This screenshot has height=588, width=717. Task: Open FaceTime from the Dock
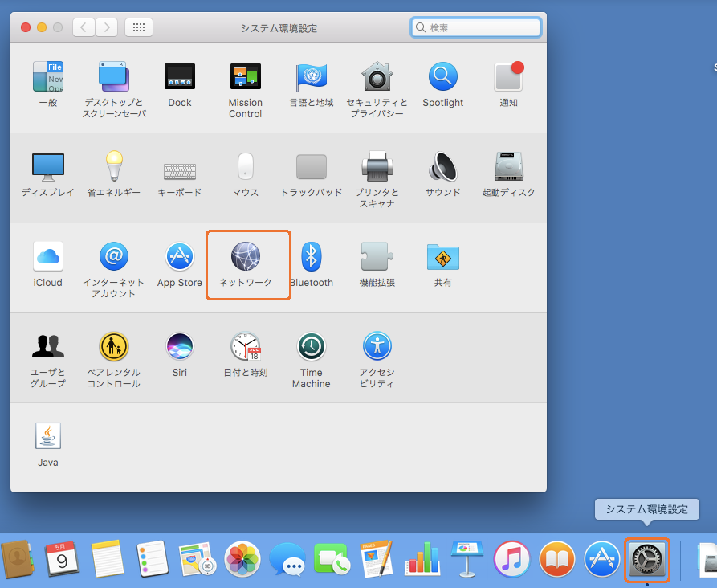[x=332, y=559]
